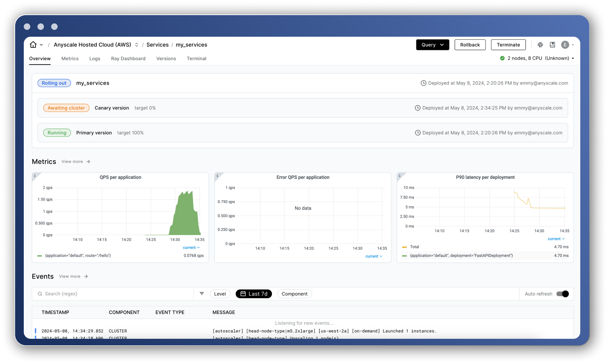Focus the Search (regex) events field
Viewport: 608px width, 364px height.
click(113, 294)
